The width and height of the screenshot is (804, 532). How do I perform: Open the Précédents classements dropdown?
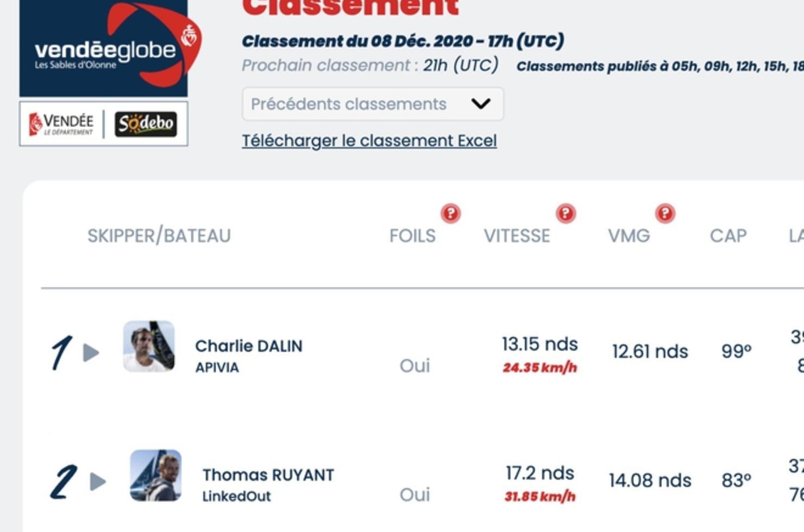click(x=373, y=104)
